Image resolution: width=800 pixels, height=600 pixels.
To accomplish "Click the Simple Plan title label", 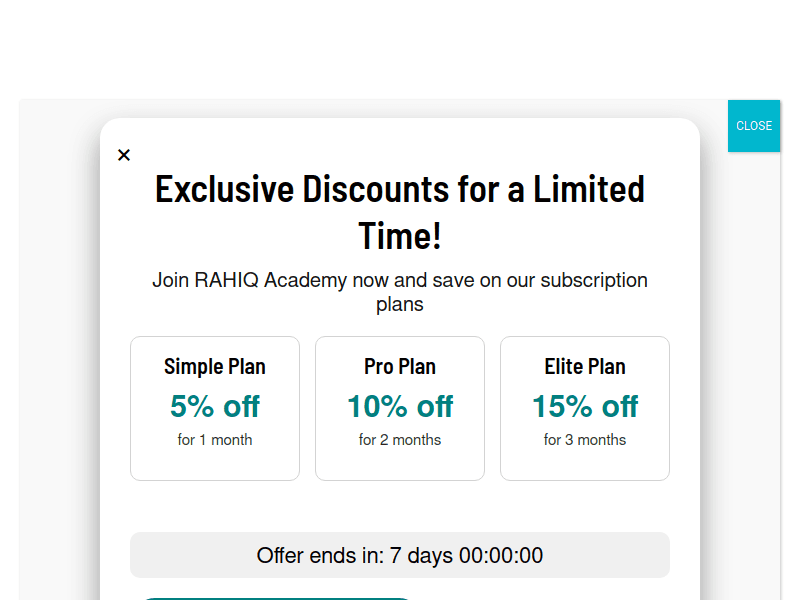I will [x=215, y=366].
